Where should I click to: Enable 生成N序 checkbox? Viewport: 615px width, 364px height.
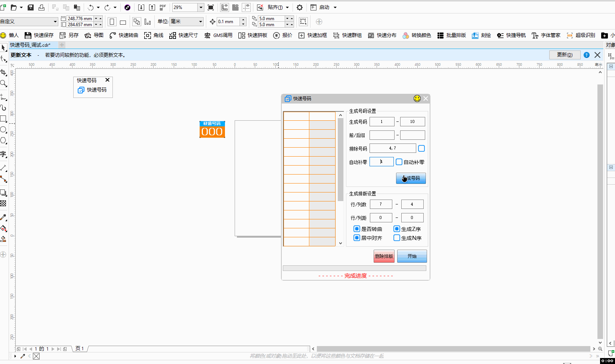pyautogui.click(x=397, y=238)
